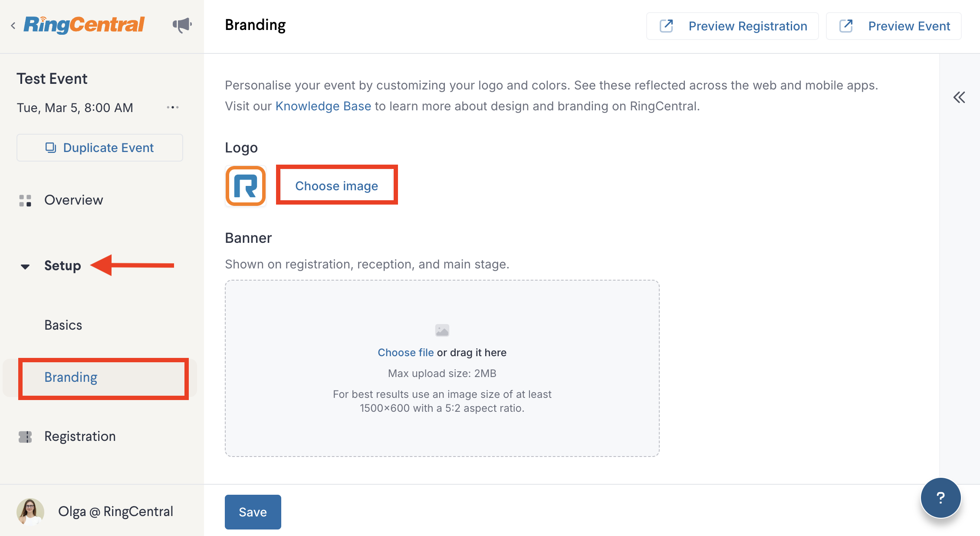Select Branding in the sidebar
Screen dimensions: 980x536
(71, 377)
